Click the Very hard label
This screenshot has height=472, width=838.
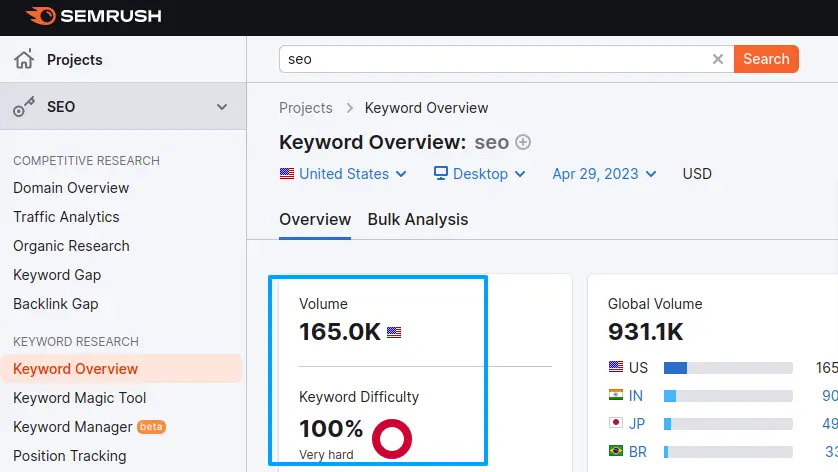point(326,455)
